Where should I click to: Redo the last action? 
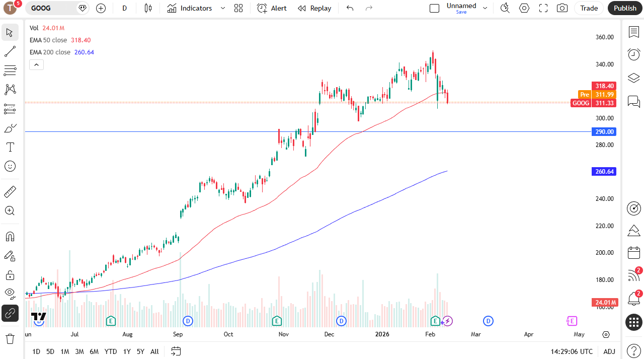click(369, 8)
